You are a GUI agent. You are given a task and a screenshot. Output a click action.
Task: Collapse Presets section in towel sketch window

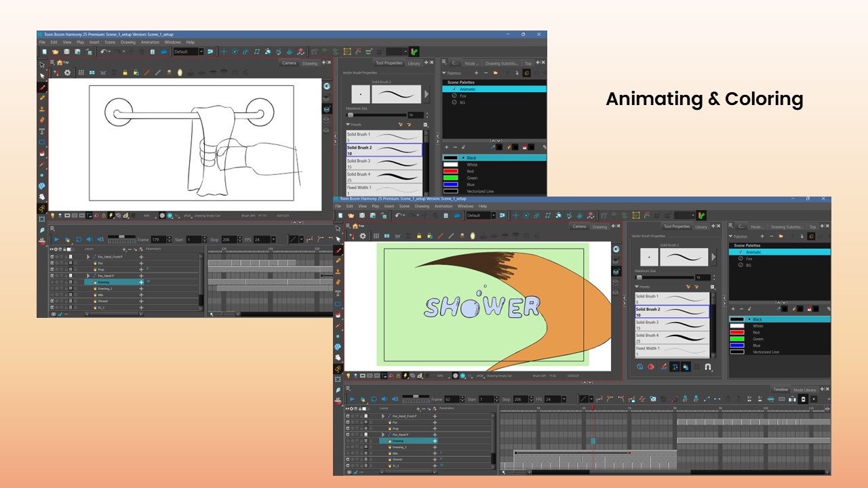coord(349,125)
